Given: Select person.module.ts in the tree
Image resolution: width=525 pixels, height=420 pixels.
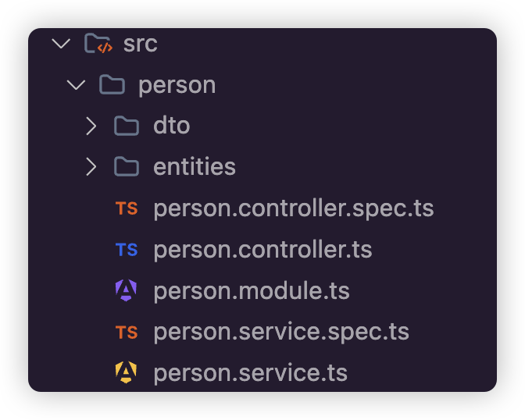Looking at the screenshot, I should click(252, 291).
